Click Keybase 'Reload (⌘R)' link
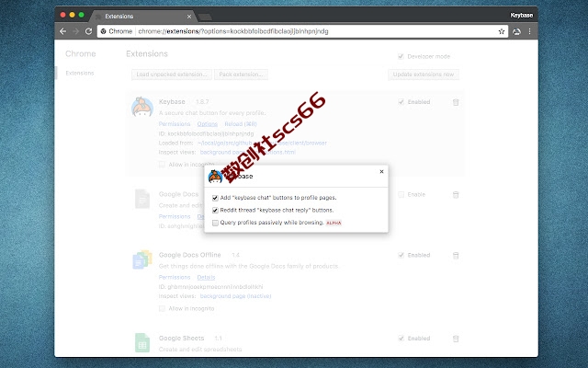 point(241,124)
